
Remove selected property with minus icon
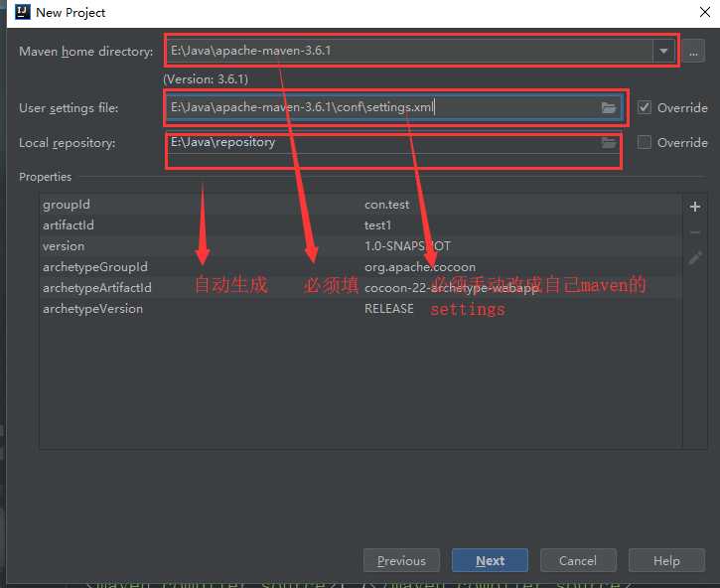pyautogui.click(x=695, y=232)
